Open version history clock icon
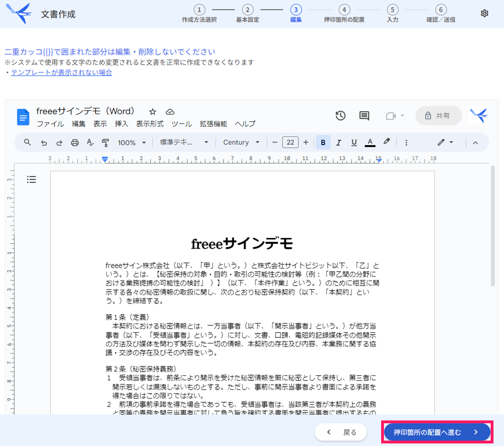 (341, 116)
